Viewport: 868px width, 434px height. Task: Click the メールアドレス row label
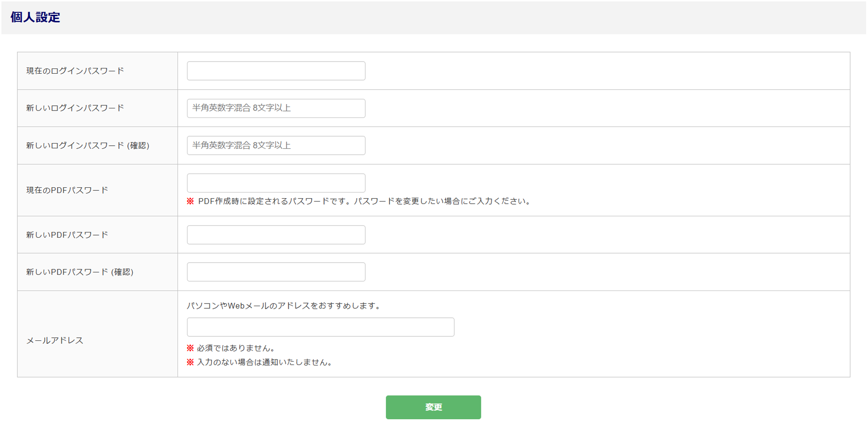(55, 341)
